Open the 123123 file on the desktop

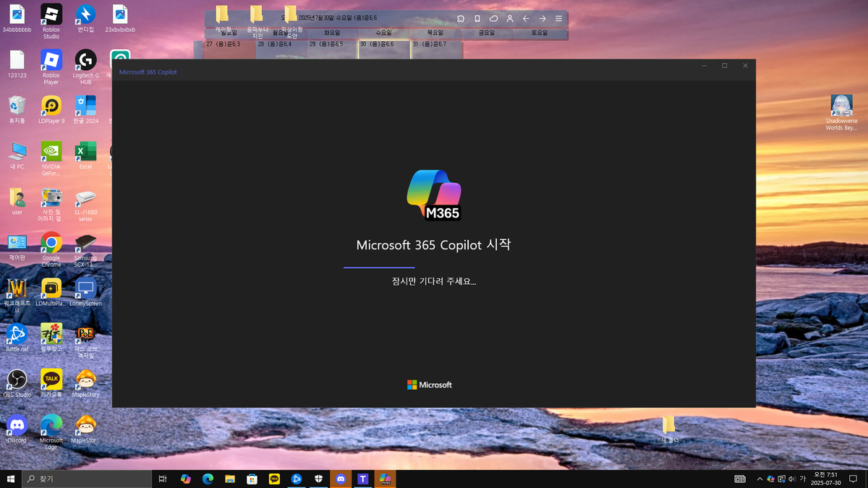pos(17,64)
